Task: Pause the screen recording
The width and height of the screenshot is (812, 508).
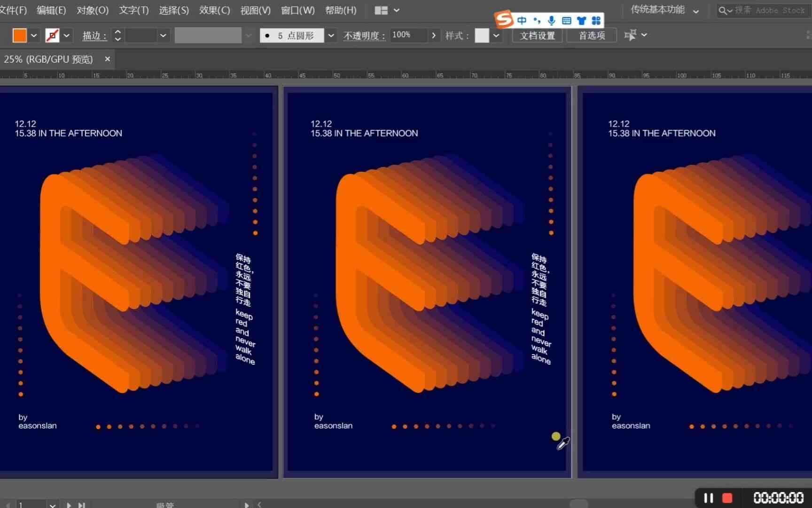Action: point(708,498)
